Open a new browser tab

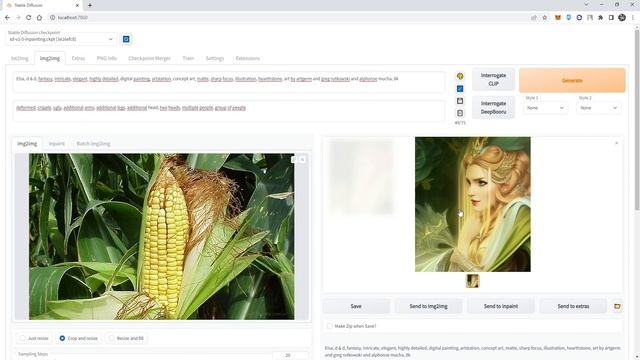coord(90,5)
